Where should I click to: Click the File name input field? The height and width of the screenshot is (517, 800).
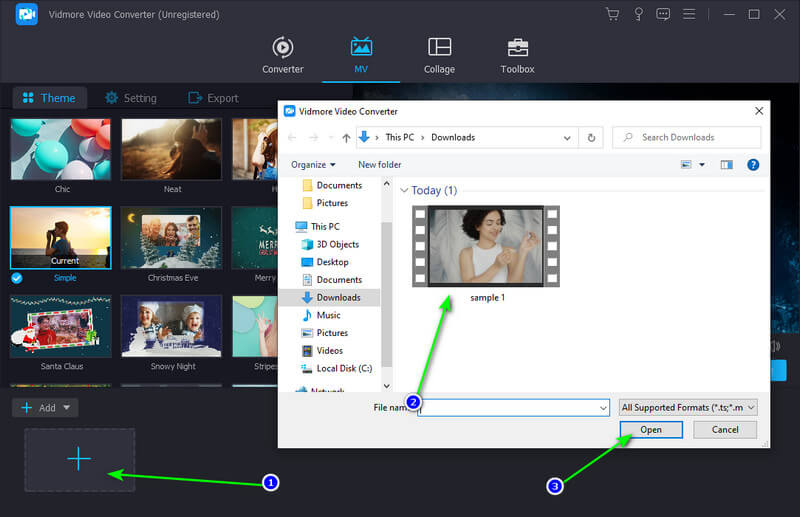click(512, 407)
